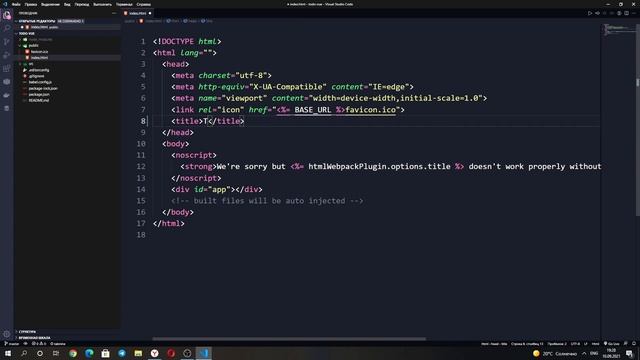
Task: Click the feedback icon in status bar
Action: click(626, 344)
